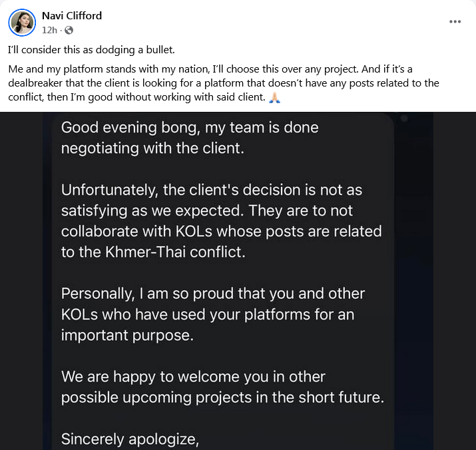Click the "collaborate with KOLs" message line

pyautogui.click(x=221, y=231)
